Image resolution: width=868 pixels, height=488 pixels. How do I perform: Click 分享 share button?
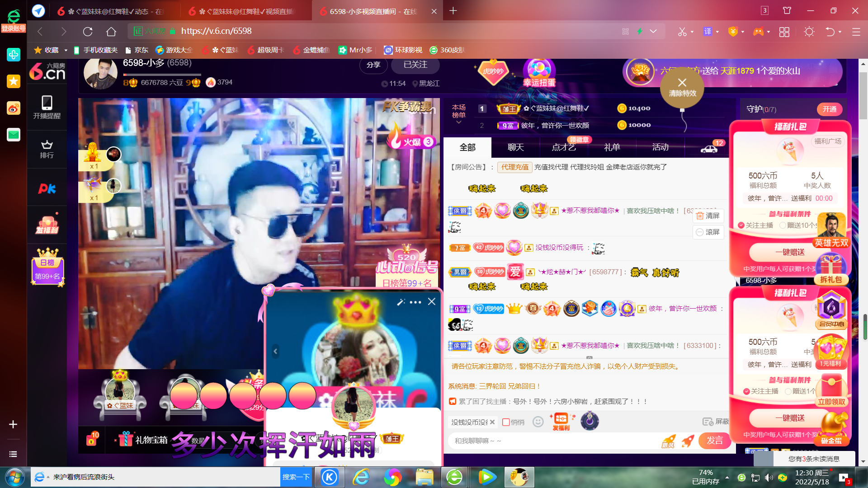pyautogui.click(x=373, y=65)
